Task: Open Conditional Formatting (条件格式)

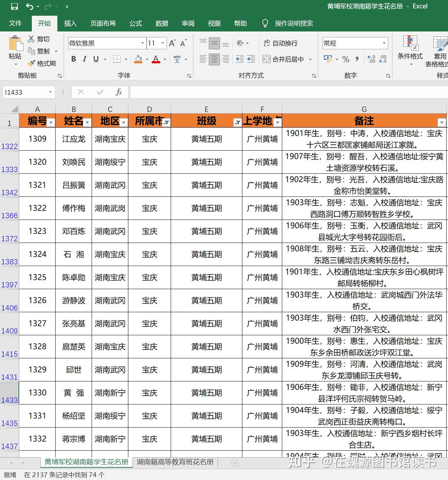Action: 410,50
